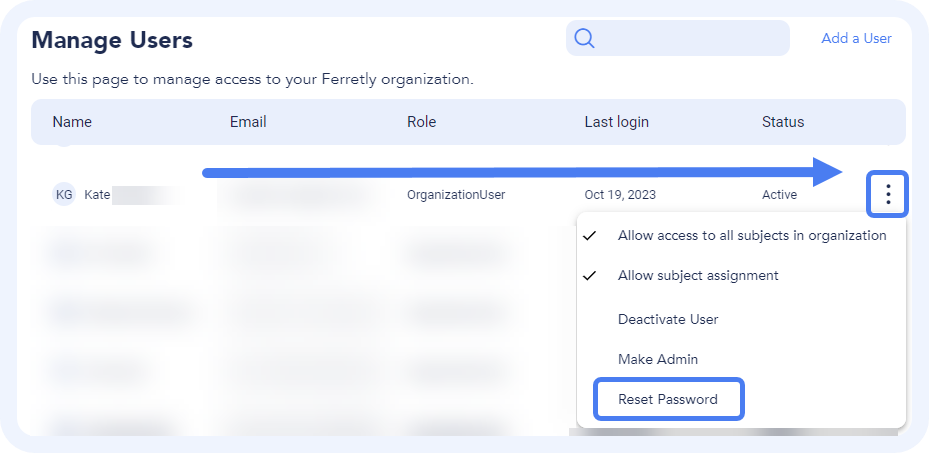Click the Email column header
The image size is (929, 453).
248,122
